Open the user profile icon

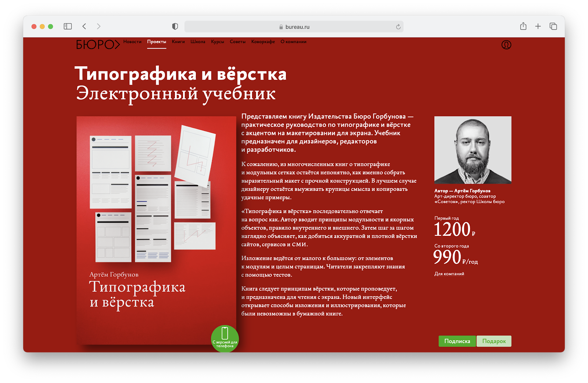point(506,45)
